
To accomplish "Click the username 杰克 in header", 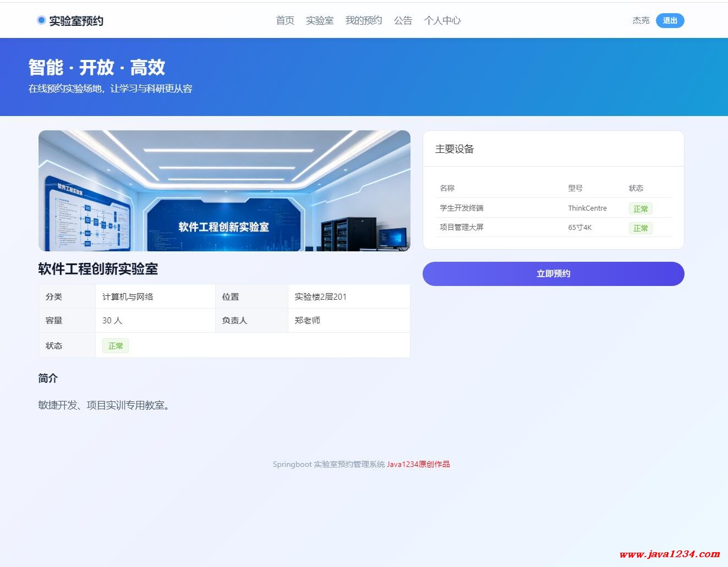I will pos(641,20).
